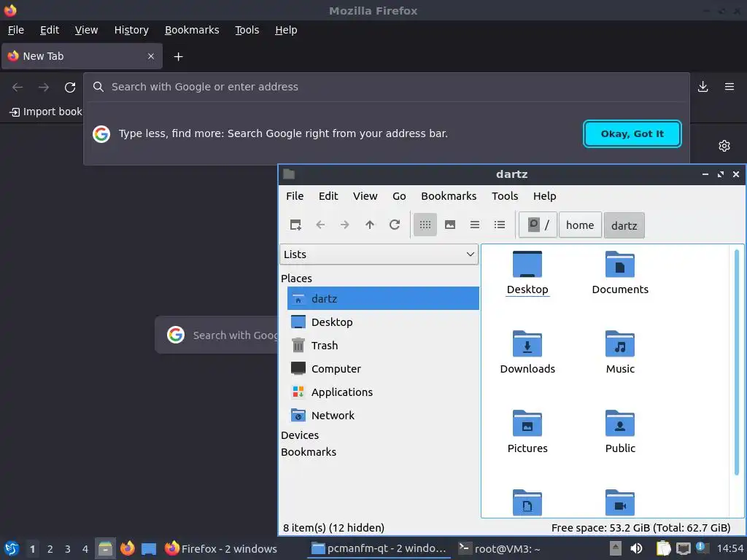Open the LXQt start menu

[x=12, y=548]
